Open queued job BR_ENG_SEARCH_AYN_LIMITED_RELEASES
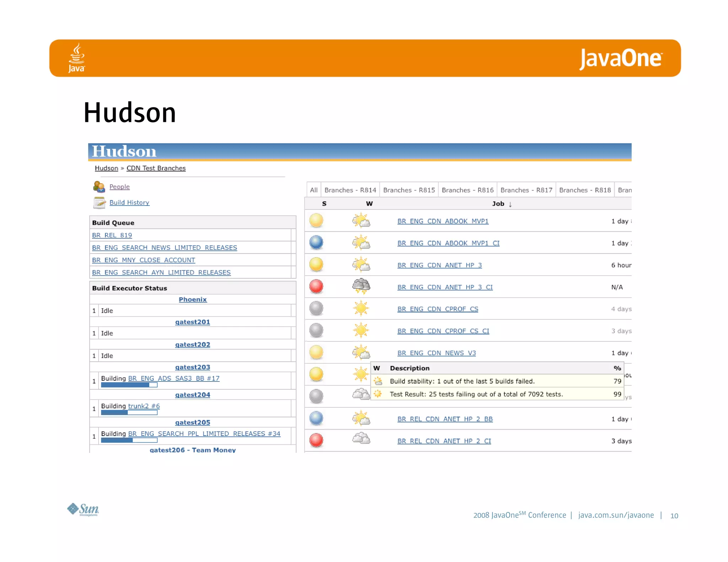728x562 pixels. (161, 272)
